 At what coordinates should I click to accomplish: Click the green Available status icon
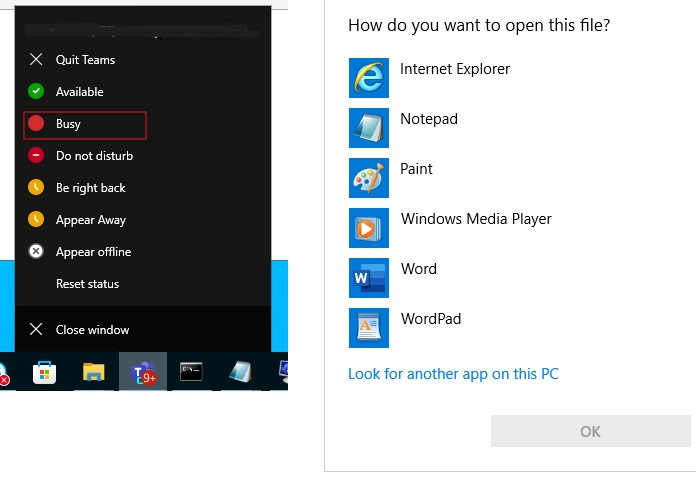36,91
